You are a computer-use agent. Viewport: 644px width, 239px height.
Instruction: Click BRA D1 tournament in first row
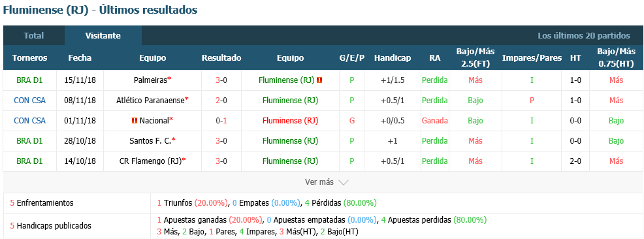pos(29,80)
